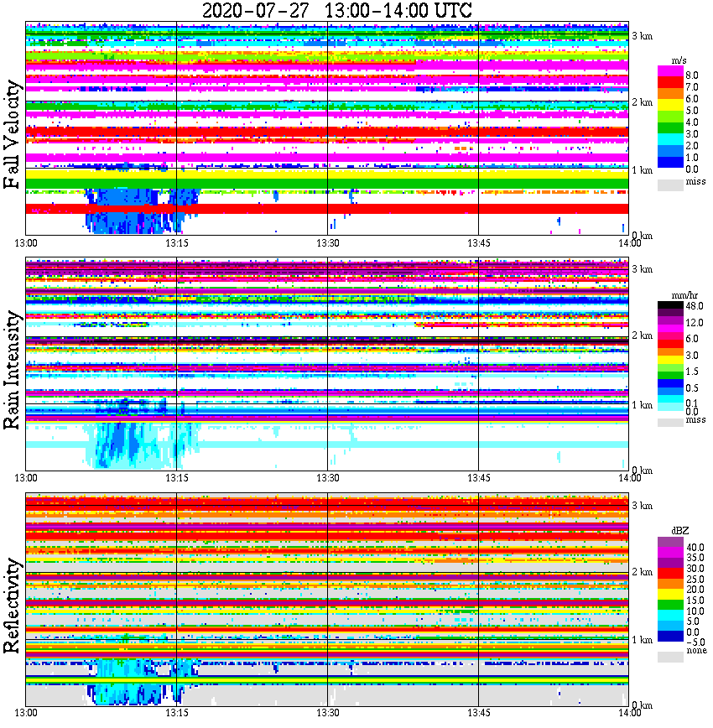This screenshot has height=728, width=713.
Task: Click the blue 0.5 mm/hr swatch
Action: point(670,383)
